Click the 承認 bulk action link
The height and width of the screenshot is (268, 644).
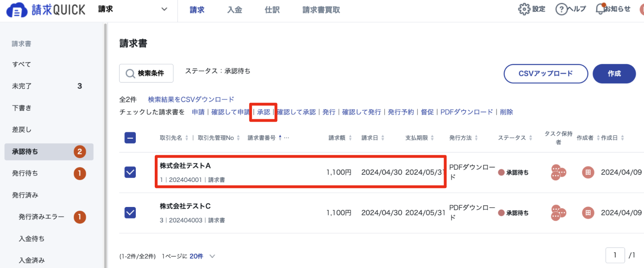(263, 112)
